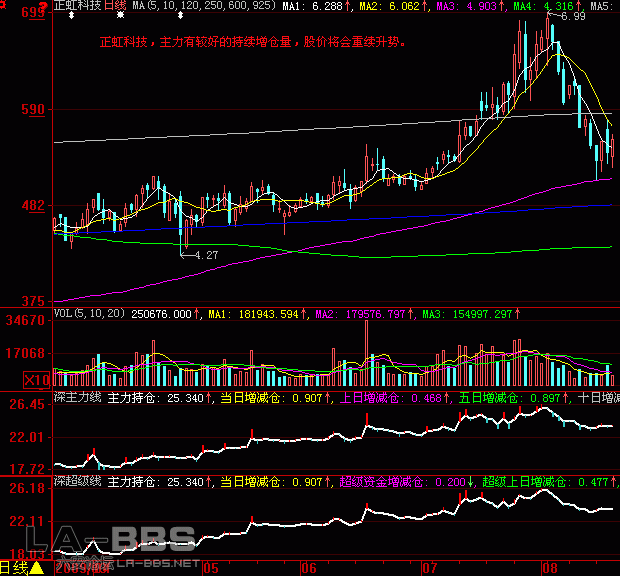
Task: Select the 日线 tab at bottom left
Action: [x=14, y=568]
